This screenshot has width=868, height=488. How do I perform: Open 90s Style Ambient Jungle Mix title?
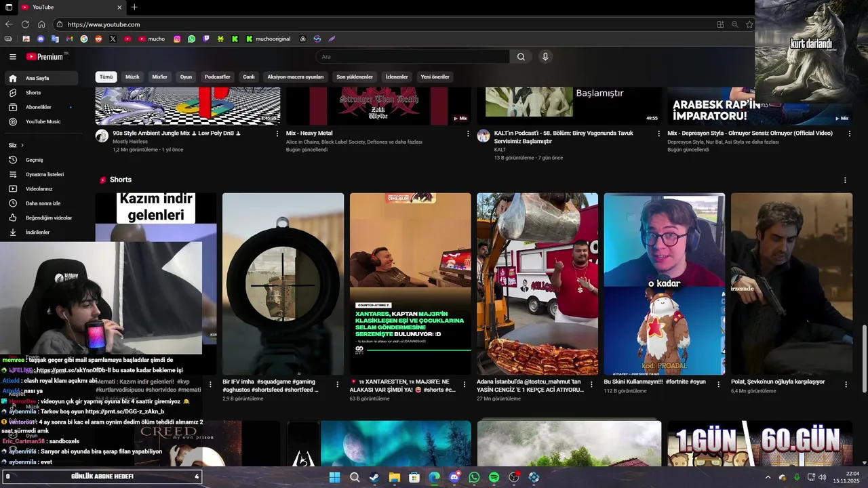[x=176, y=134]
